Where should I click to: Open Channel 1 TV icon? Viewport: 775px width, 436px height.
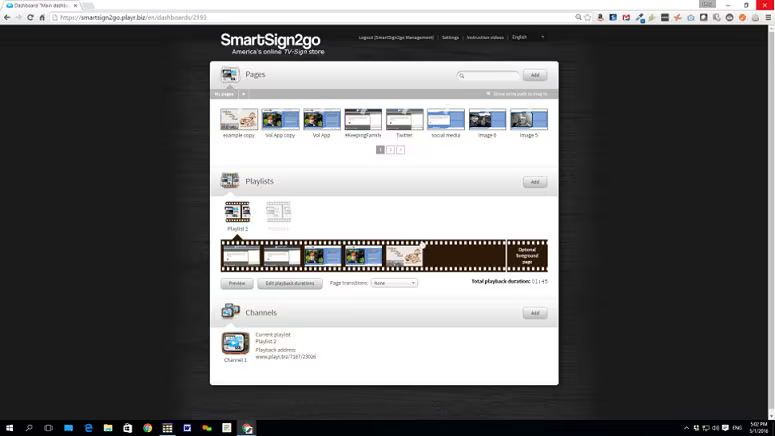click(235, 344)
